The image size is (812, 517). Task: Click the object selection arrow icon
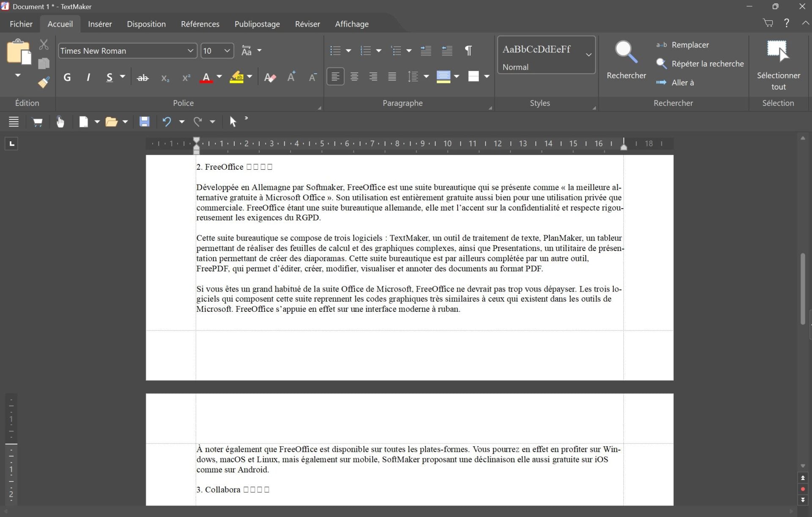(x=233, y=122)
